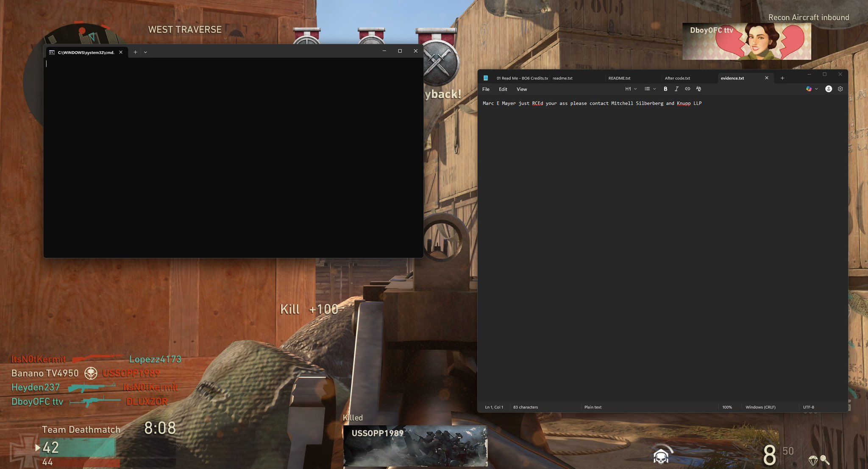Screen dimensions: 868x469
Task: Toggle bold formatting in Notepad
Action: pos(665,89)
